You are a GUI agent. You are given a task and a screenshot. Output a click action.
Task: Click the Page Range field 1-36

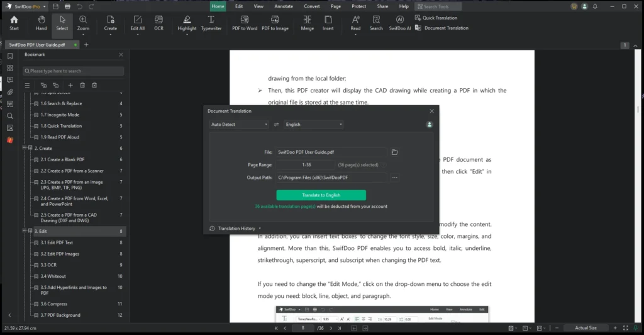coord(306,165)
